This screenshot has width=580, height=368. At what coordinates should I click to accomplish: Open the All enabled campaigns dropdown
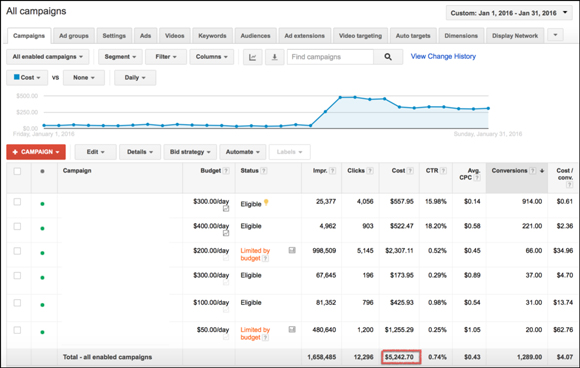tap(48, 57)
